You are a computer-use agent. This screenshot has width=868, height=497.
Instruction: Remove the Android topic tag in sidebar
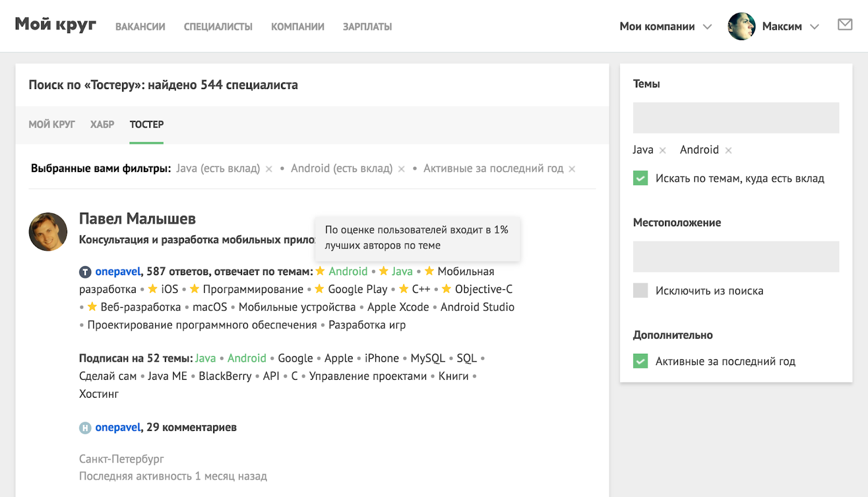(x=729, y=151)
